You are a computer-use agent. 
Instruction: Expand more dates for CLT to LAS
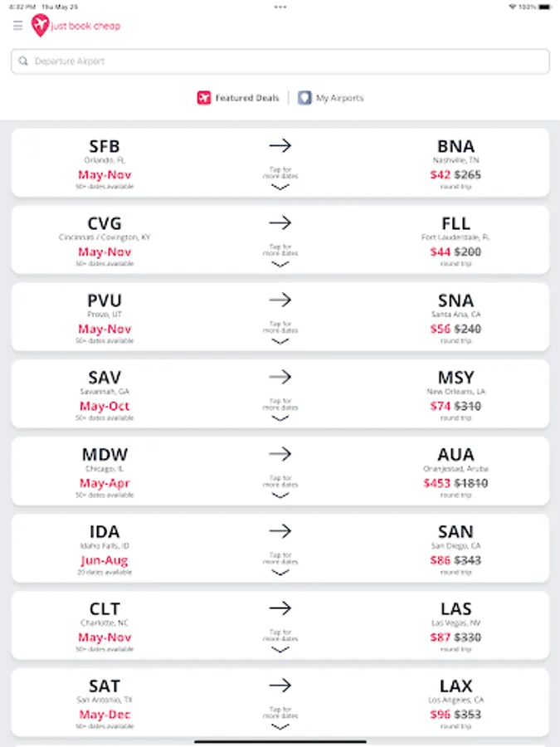coord(280,650)
